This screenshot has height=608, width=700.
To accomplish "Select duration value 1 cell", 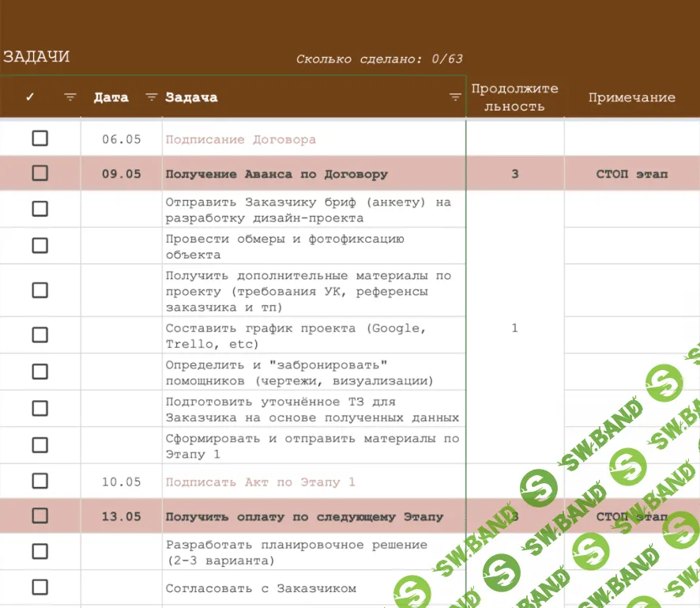I will [x=515, y=328].
